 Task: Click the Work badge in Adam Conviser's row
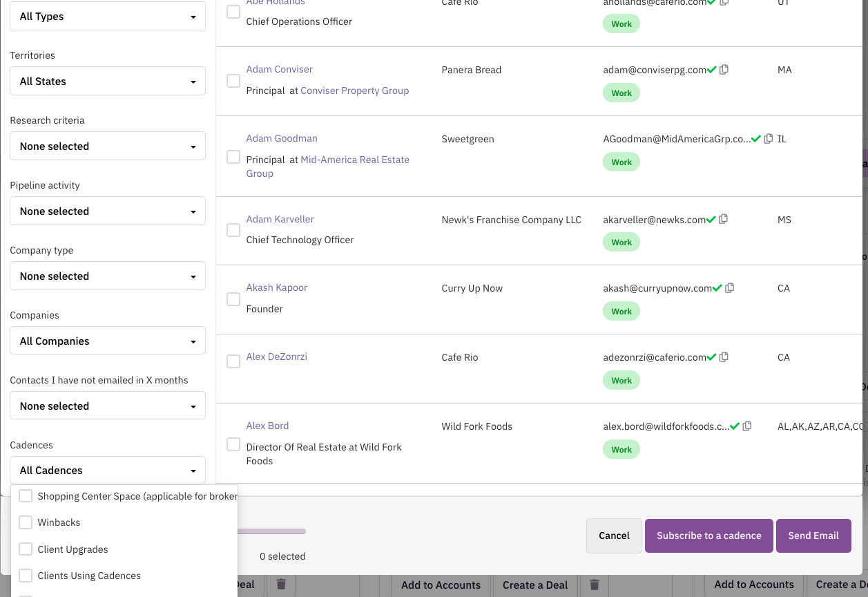[x=621, y=93]
